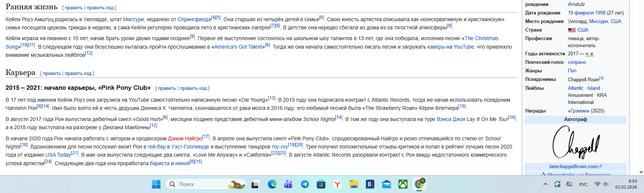Open the Поп genre link
Image resolution: width=644 pixels, height=193 pixels.
click(x=572, y=71)
